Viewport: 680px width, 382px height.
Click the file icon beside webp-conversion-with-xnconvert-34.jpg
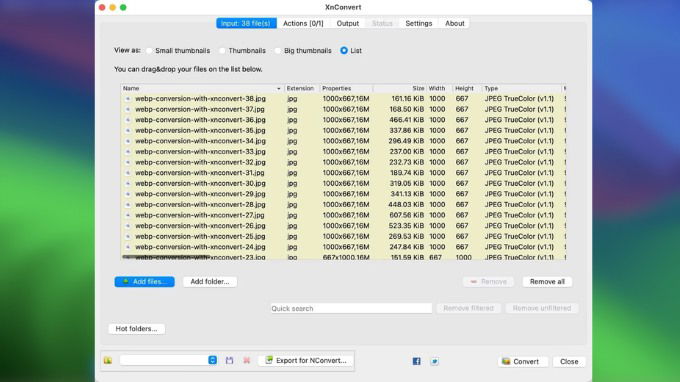point(128,141)
